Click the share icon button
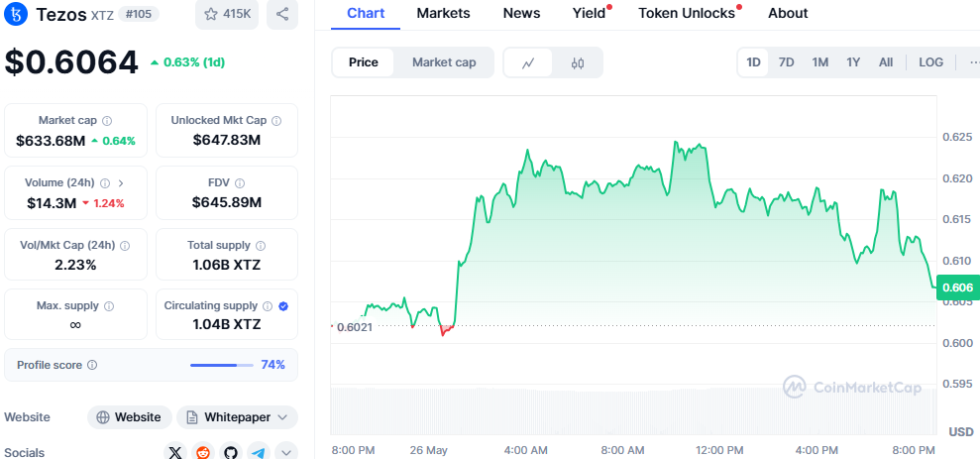980x459 pixels. pos(282,14)
